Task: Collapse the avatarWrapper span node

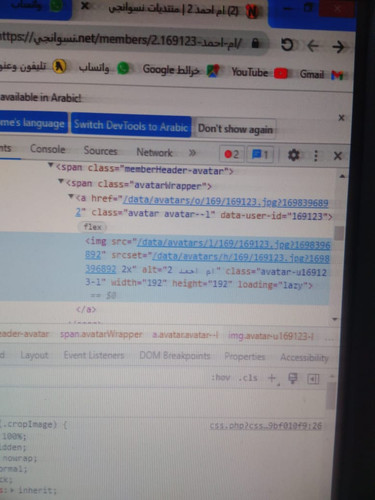Action: (61, 181)
